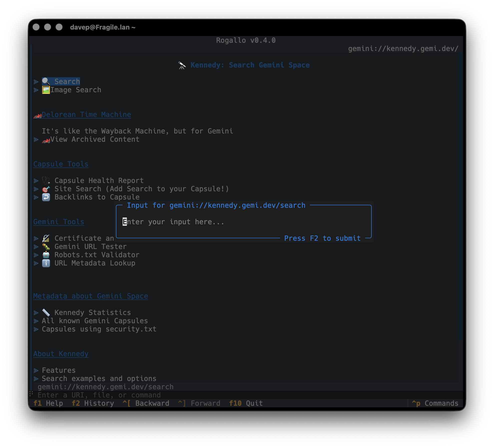Click the status line gemini://kennedy.gemi.dev/search
Image resolution: width=494 pixels, height=448 pixels.
point(106,387)
